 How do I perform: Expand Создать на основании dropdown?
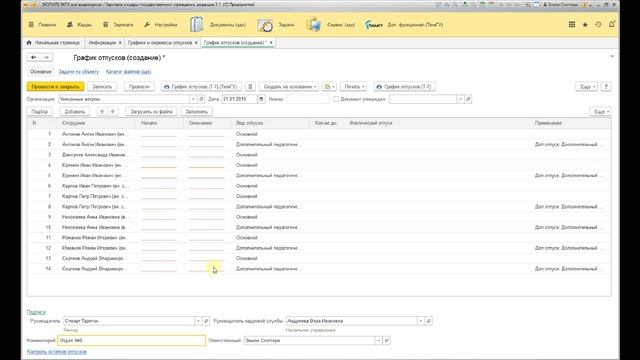click(289, 87)
